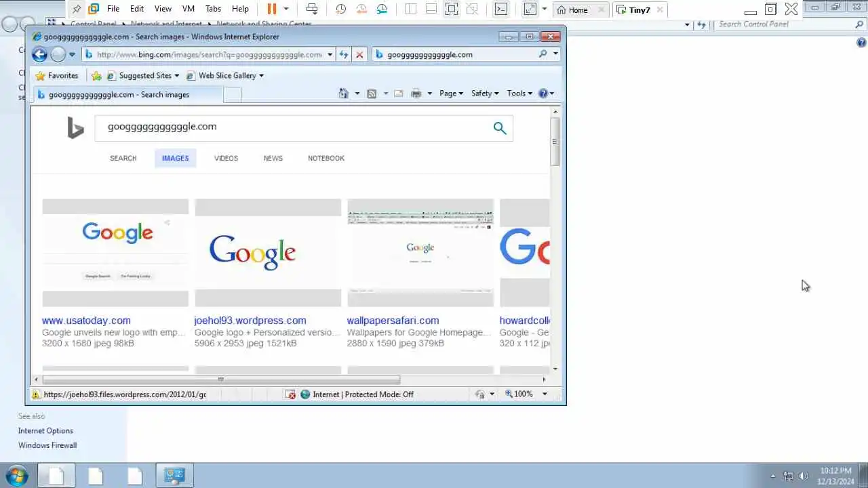Image resolution: width=868 pixels, height=488 pixels.
Task: Click the Print icon in IE command bar
Action: click(416, 94)
